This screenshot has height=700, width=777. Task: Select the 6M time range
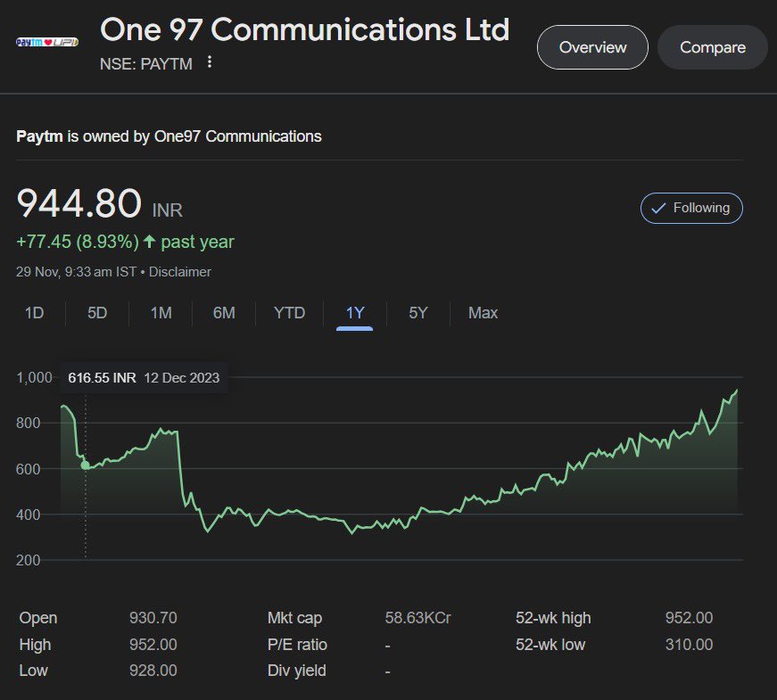coord(224,313)
